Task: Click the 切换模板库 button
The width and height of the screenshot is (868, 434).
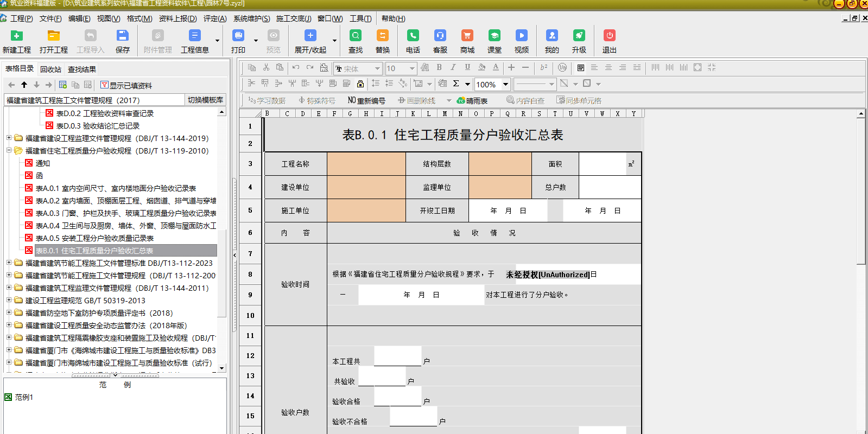Action: pyautogui.click(x=205, y=100)
